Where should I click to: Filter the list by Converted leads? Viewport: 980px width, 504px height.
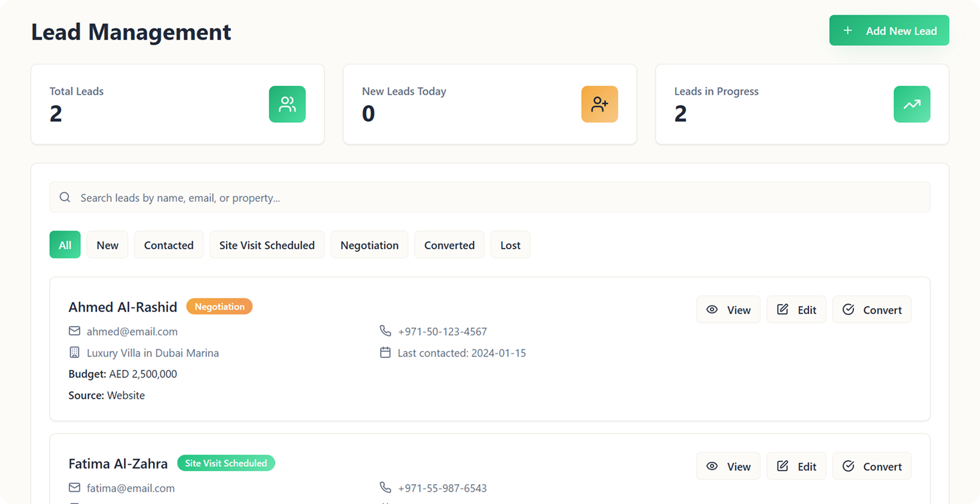[449, 245]
